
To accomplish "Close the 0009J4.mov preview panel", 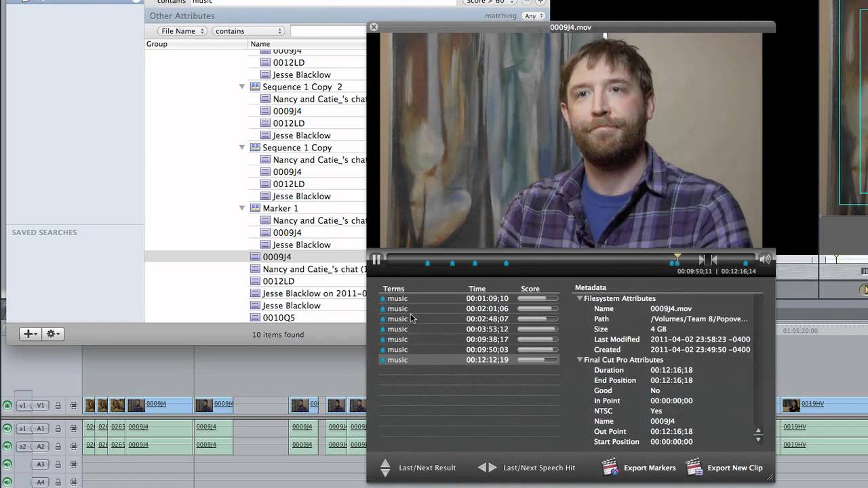I will (374, 27).
